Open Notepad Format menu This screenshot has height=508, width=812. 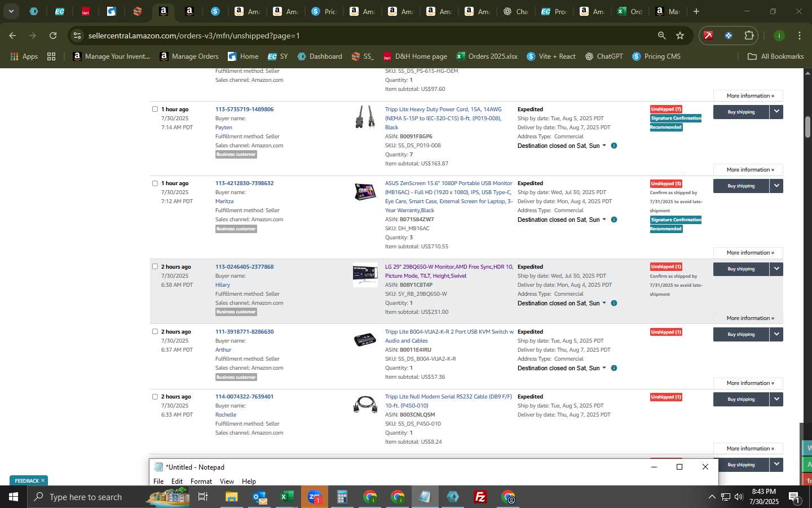point(201,481)
